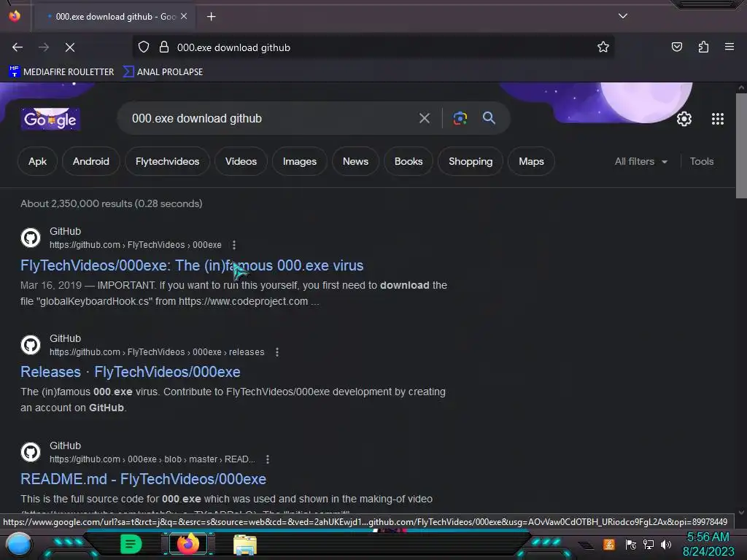This screenshot has width=747, height=560.
Task: Open the orange tray application icon
Action: pos(609,544)
